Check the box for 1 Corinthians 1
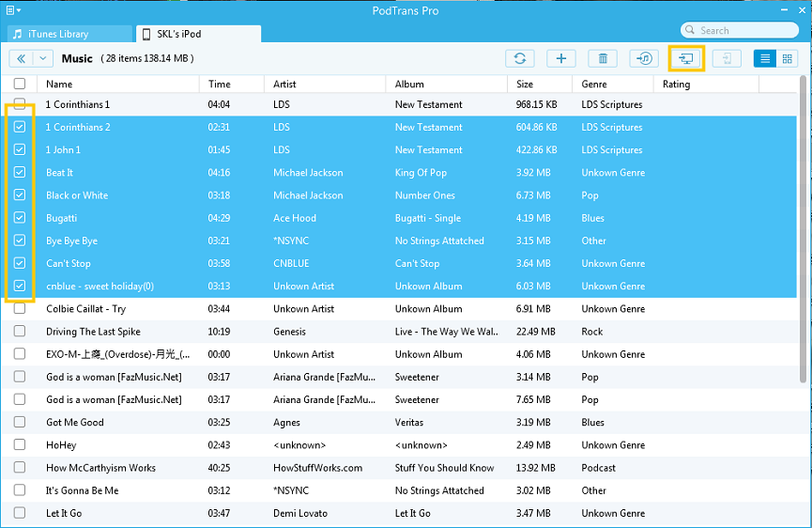 20,104
